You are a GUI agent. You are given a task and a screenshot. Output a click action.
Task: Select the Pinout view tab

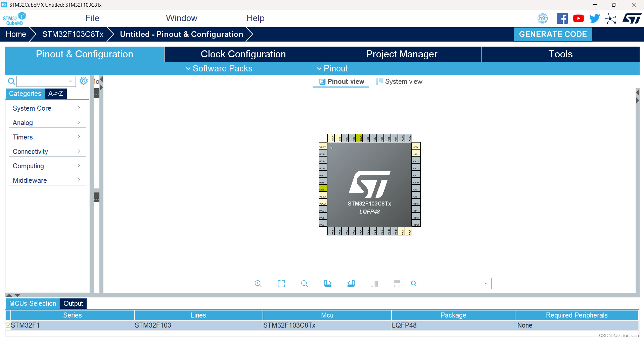[341, 81]
